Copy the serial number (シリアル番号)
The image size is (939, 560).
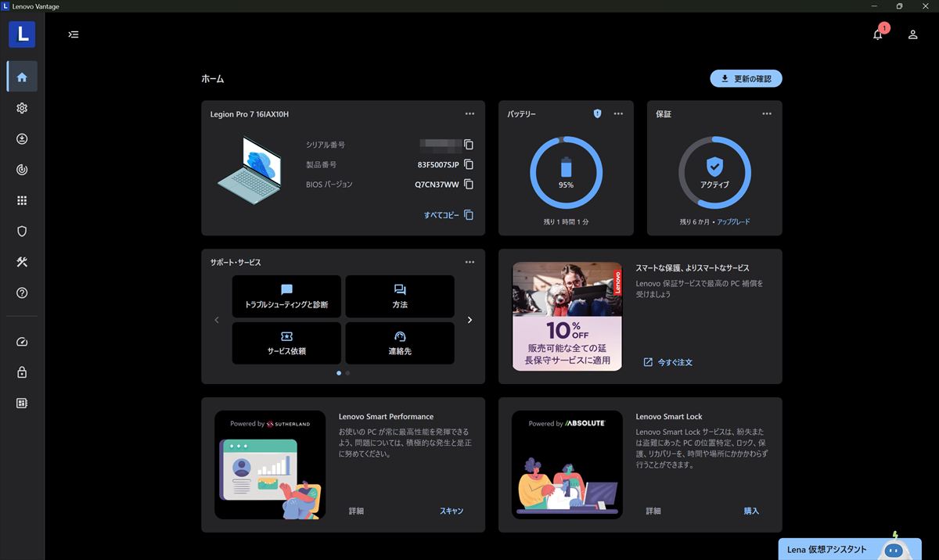469,145
